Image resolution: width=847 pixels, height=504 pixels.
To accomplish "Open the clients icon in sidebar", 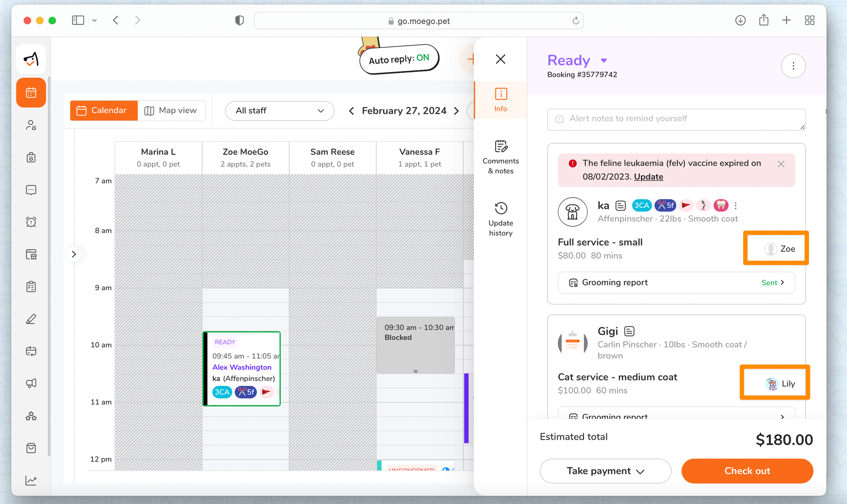I will coord(31,125).
